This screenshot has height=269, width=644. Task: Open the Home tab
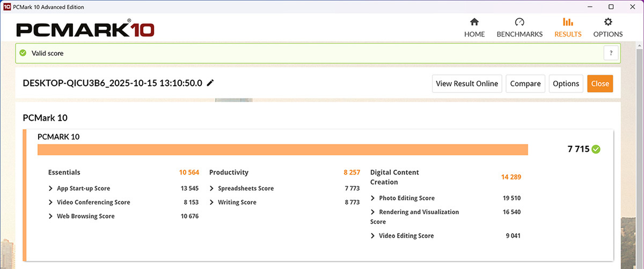tap(474, 28)
